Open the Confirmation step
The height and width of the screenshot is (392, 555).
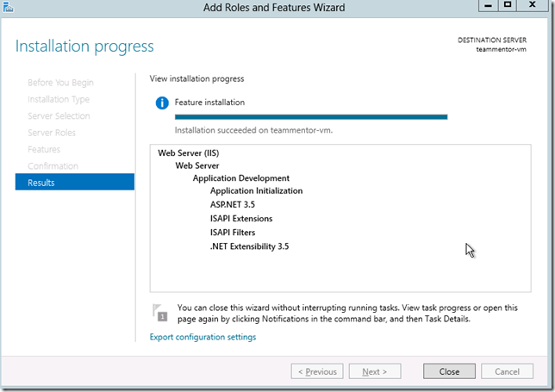click(53, 166)
